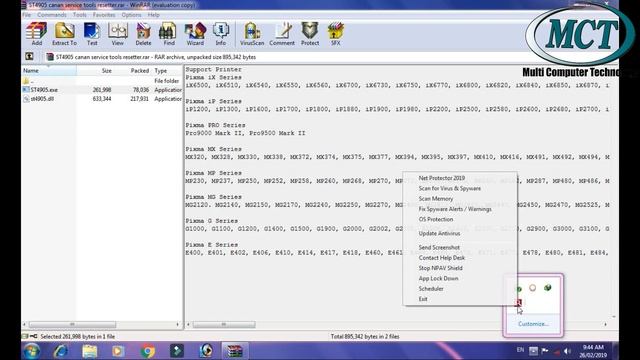
Task: Click the Pixma iX Series heading text
Action: (213, 77)
